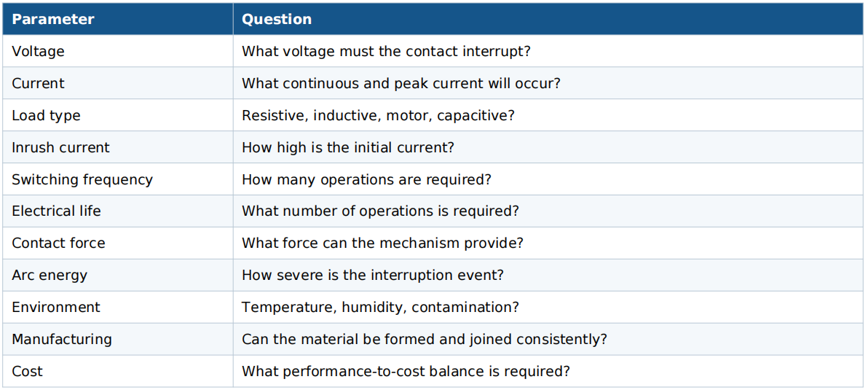Select the Cost parameter cell

coord(118,371)
